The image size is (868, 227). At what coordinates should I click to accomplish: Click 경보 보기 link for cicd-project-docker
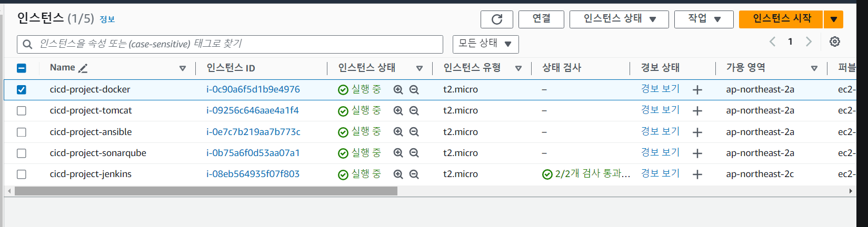point(660,89)
